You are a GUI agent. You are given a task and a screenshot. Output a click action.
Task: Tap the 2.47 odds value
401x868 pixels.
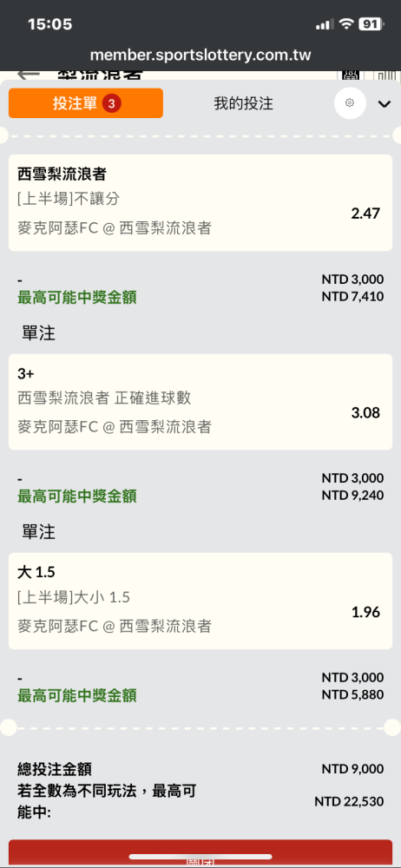(x=365, y=214)
